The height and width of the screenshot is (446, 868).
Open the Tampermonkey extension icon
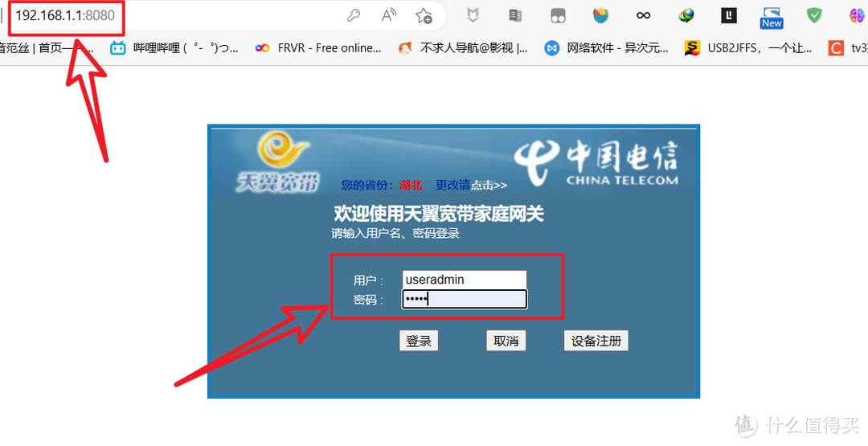(x=558, y=15)
